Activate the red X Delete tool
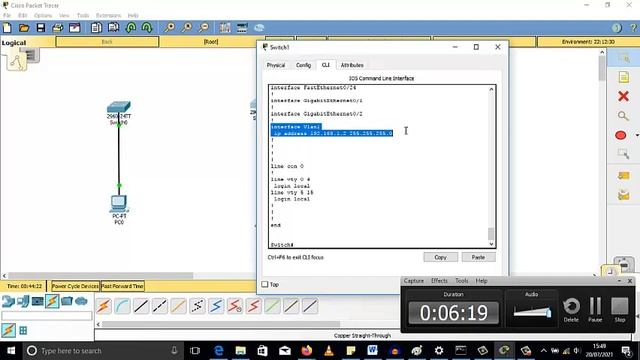 click(x=623, y=96)
